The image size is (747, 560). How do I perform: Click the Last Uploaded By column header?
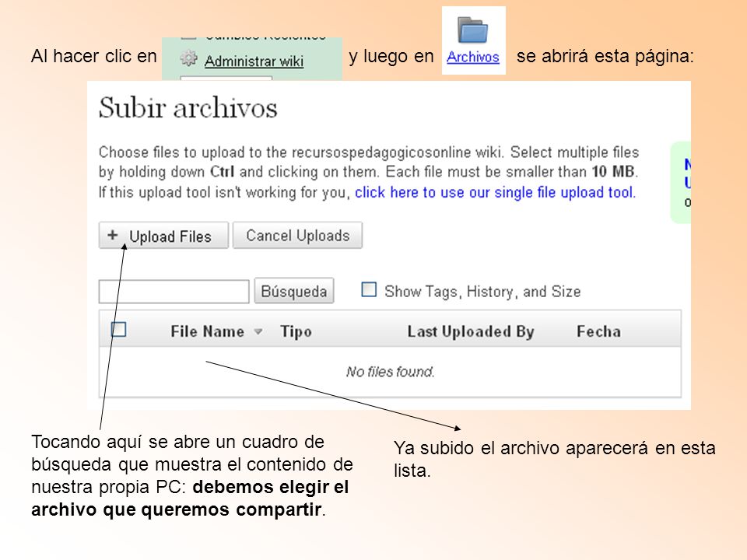(x=471, y=331)
